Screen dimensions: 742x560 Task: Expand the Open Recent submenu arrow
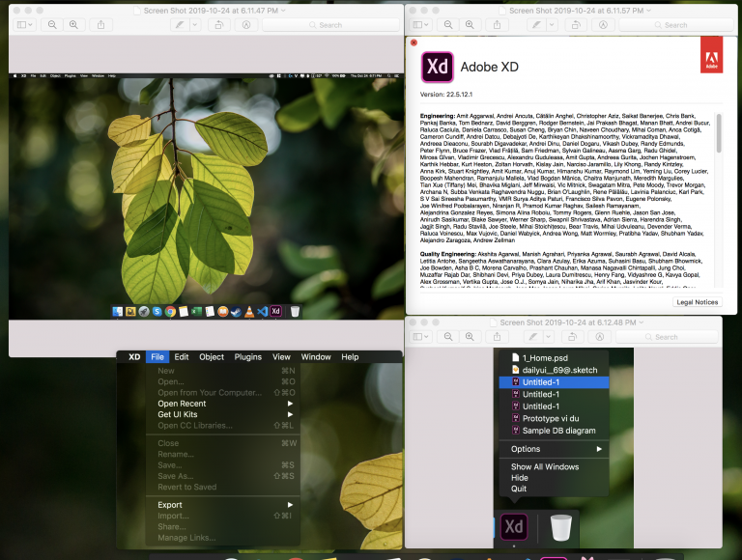290,404
